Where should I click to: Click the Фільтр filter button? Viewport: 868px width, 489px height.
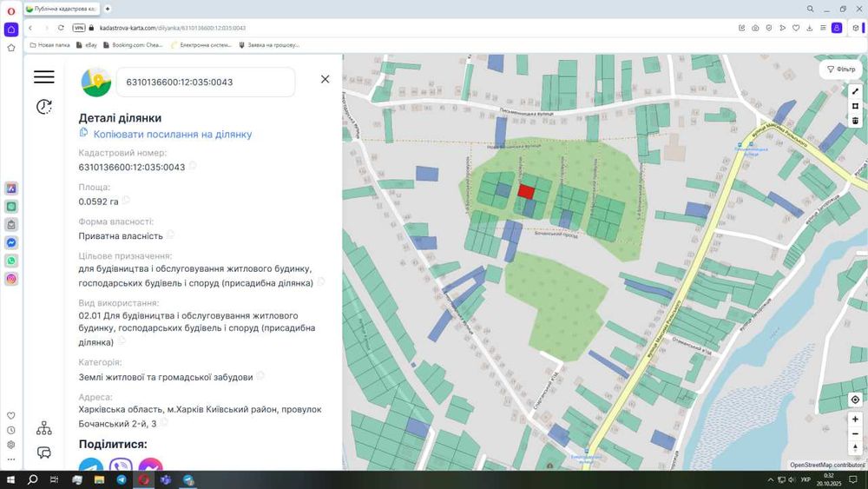tap(840, 69)
